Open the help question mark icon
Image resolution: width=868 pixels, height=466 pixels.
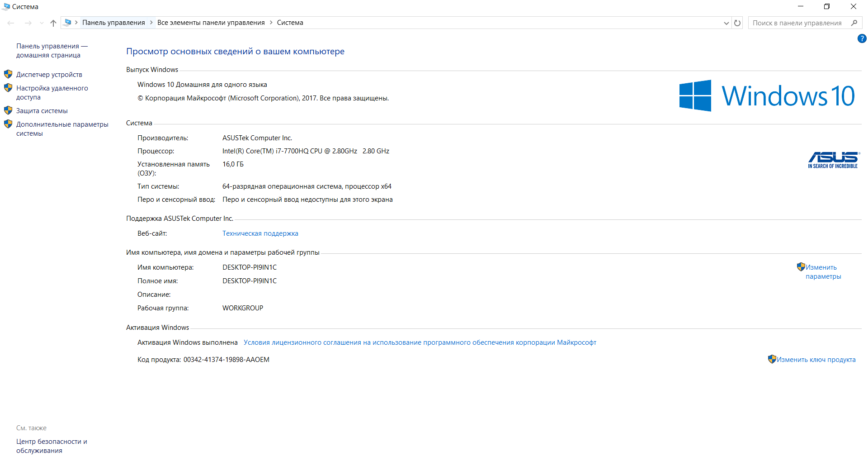tap(862, 39)
